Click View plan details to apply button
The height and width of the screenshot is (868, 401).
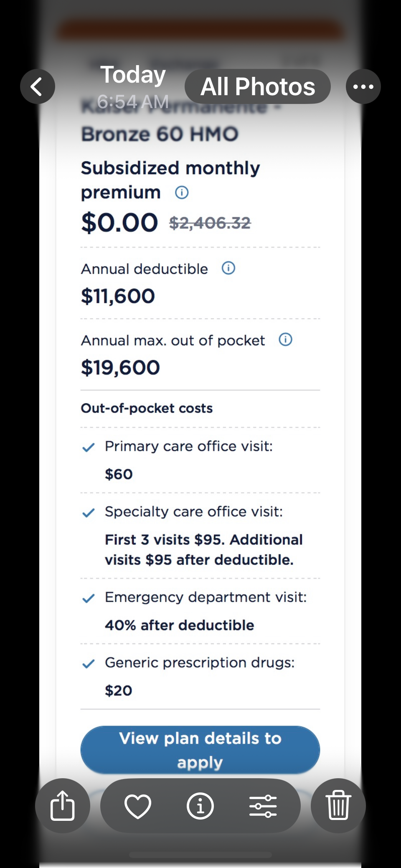(x=200, y=750)
